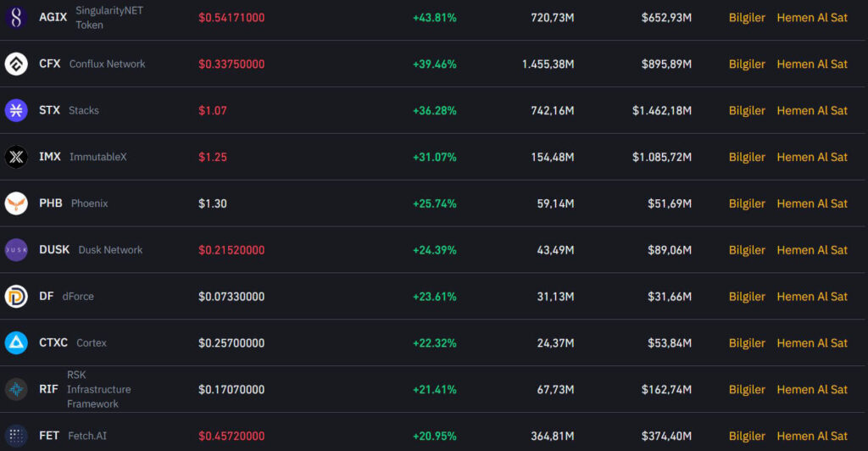868x451 pixels.
Task: Click the IMX ImmutableX coin logo
Action: click(x=16, y=157)
